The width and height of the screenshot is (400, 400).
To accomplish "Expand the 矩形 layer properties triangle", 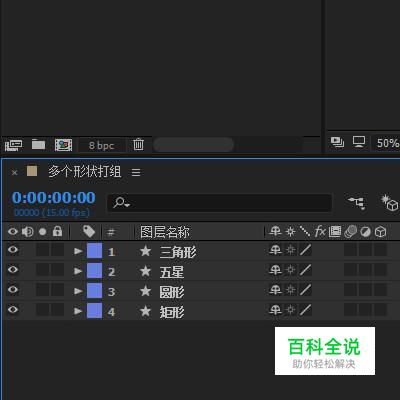I will tap(78, 311).
